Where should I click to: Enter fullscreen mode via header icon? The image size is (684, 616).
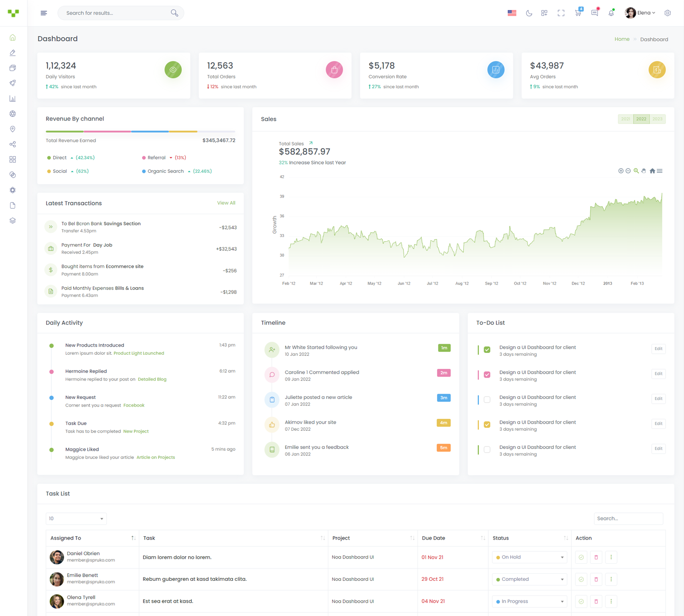point(561,13)
